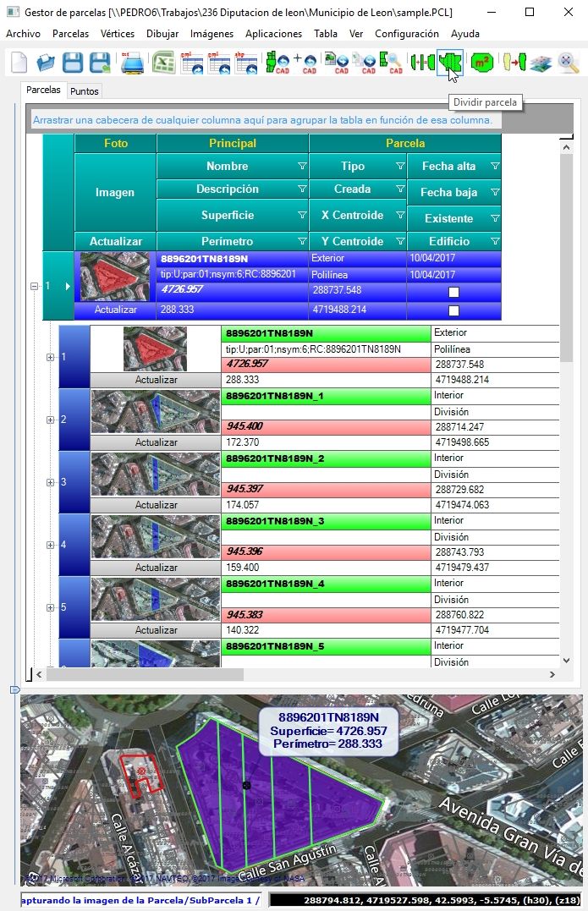Click the parcel convert arrow icon
Screen dimensions: 588x911
click(x=514, y=62)
